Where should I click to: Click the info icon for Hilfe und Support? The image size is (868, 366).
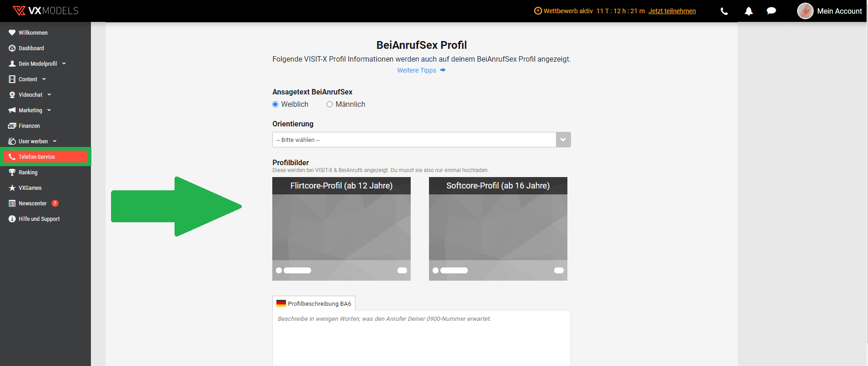pos(12,219)
